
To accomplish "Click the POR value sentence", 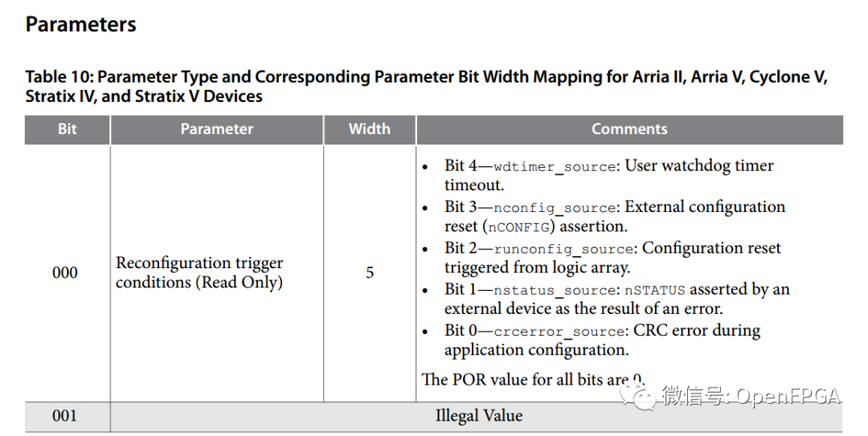I will (532, 379).
